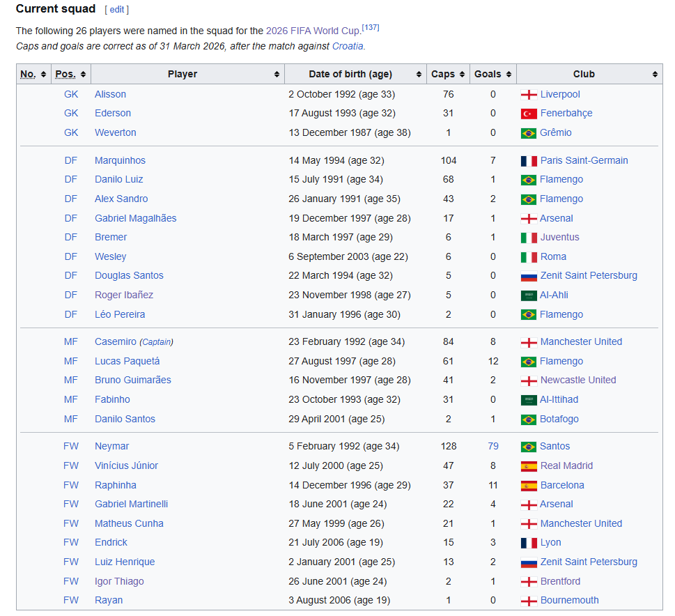Open Endrick player page

[x=111, y=543]
